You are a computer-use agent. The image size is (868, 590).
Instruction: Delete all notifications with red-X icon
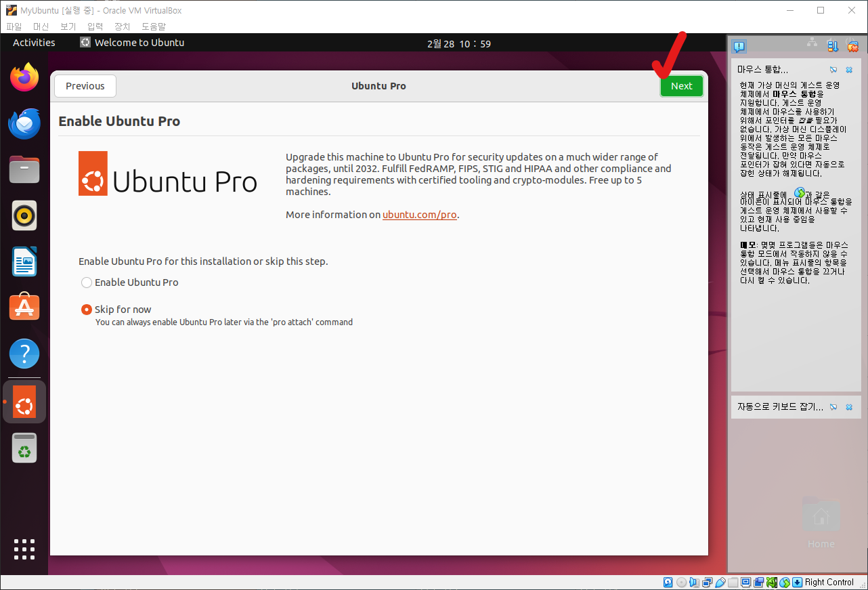[x=852, y=46]
